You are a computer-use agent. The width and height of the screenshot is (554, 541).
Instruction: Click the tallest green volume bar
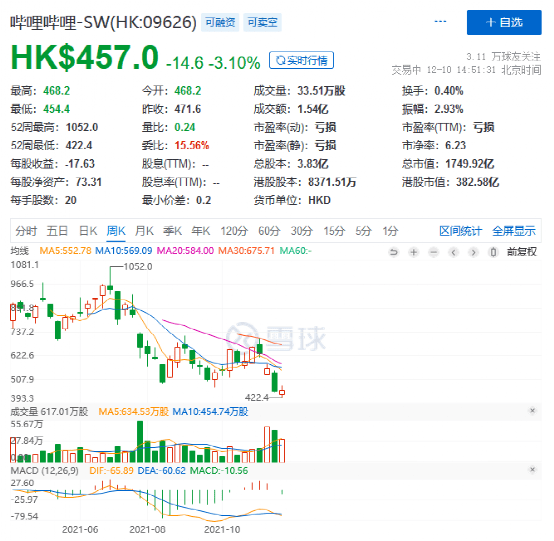[x=140, y=442]
